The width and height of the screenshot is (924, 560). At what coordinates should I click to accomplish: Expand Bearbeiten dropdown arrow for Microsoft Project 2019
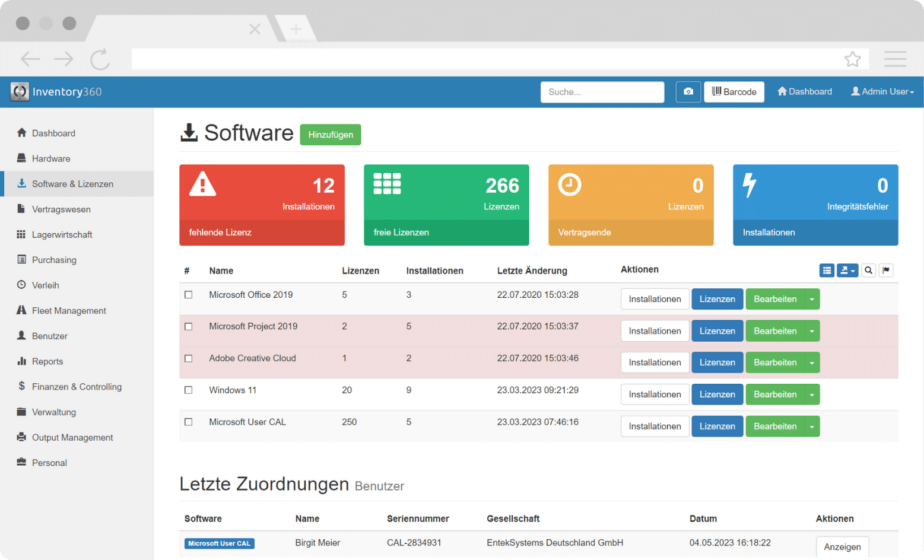click(x=812, y=331)
